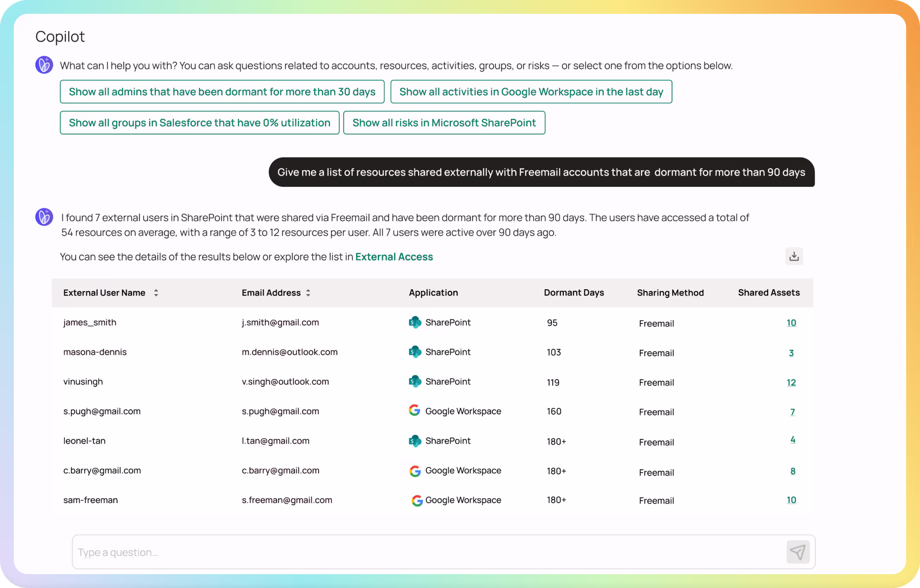Click the Copilot avatar beside the greeting
920x588 pixels.
(44, 65)
